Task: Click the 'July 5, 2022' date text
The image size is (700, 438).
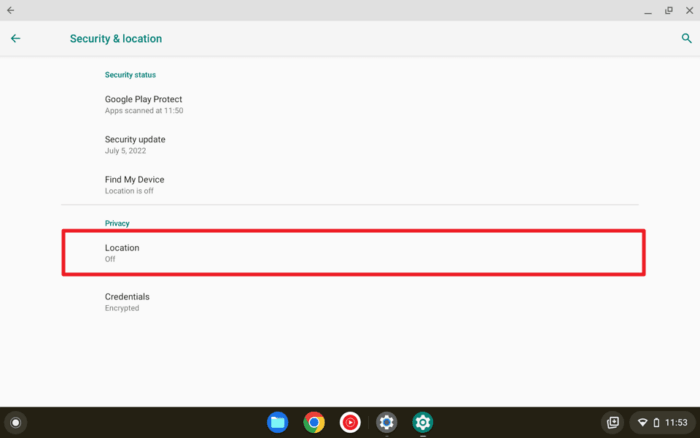Action: [x=125, y=151]
